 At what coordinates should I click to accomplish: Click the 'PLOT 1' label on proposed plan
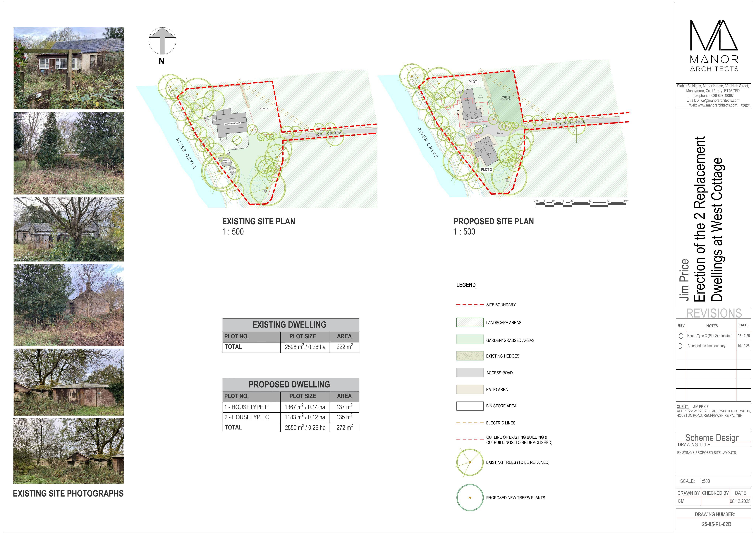(474, 82)
